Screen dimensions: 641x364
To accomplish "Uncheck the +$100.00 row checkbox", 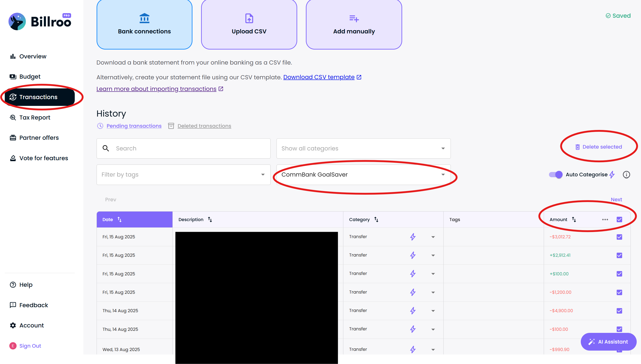I will click(x=619, y=274).
